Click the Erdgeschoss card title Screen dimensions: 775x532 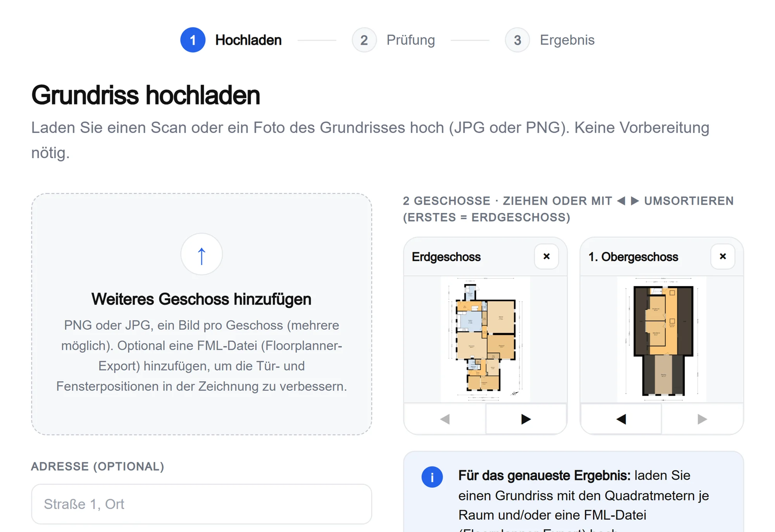tap(446, 257)
